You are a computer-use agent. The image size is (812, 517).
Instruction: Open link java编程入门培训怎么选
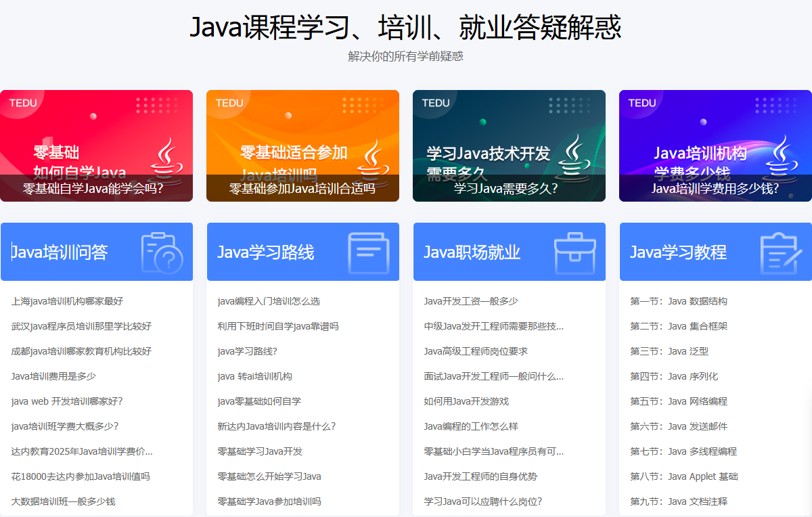click(x=268, y=302)
